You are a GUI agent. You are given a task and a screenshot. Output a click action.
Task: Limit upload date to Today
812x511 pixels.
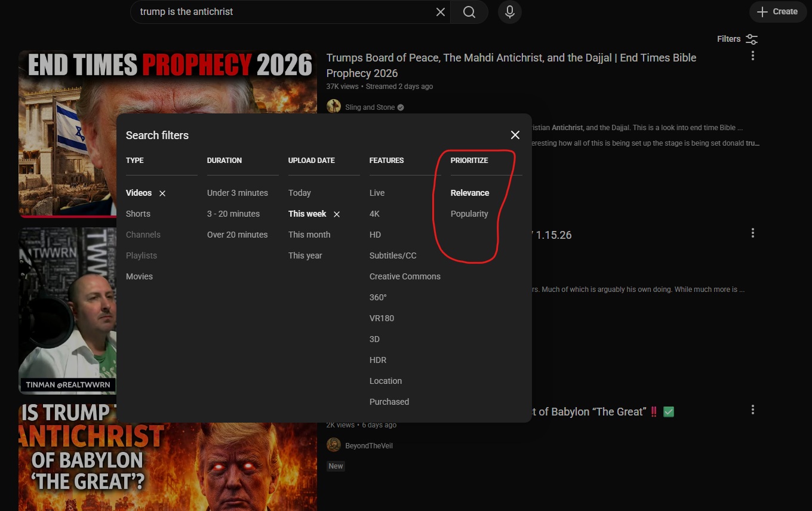coord(300,193)
